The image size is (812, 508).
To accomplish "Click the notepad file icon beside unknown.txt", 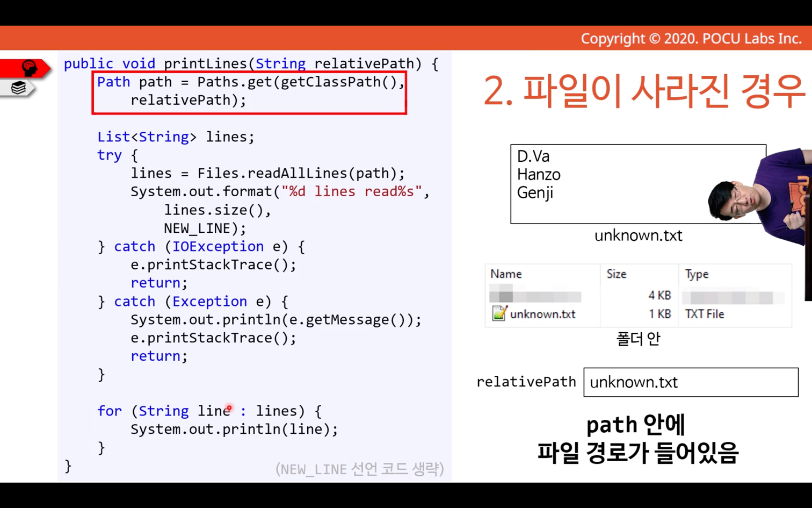I will [x=499, y=313].
